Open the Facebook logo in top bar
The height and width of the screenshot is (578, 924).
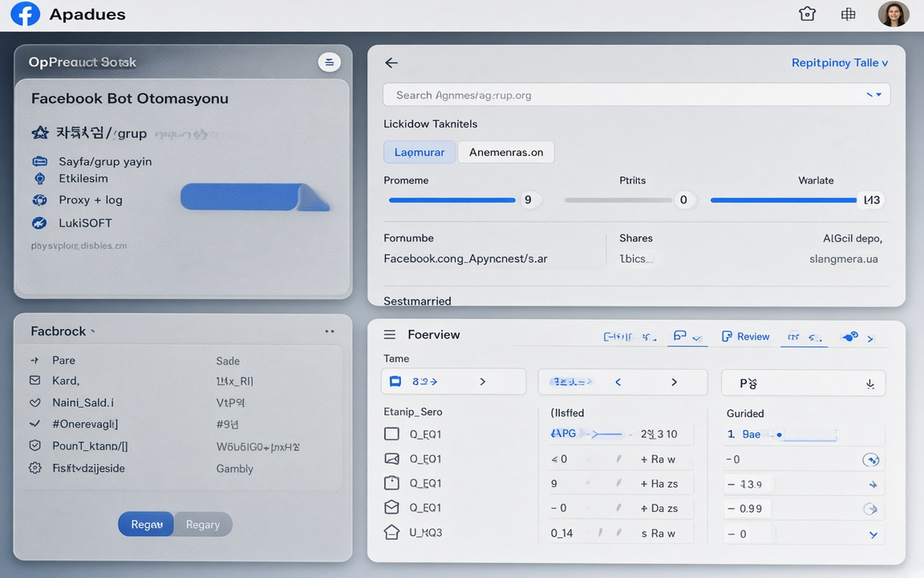[25, 14]
